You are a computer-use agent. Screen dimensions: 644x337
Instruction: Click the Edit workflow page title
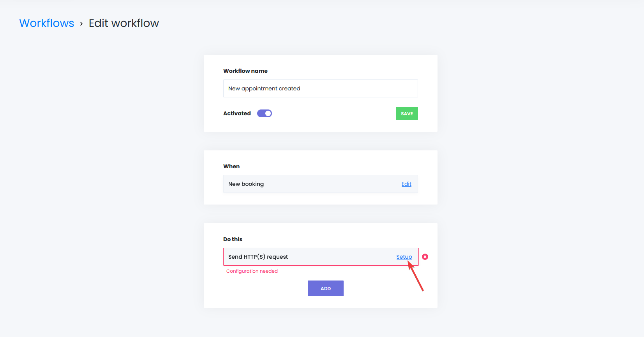click(x=124, y=23)
